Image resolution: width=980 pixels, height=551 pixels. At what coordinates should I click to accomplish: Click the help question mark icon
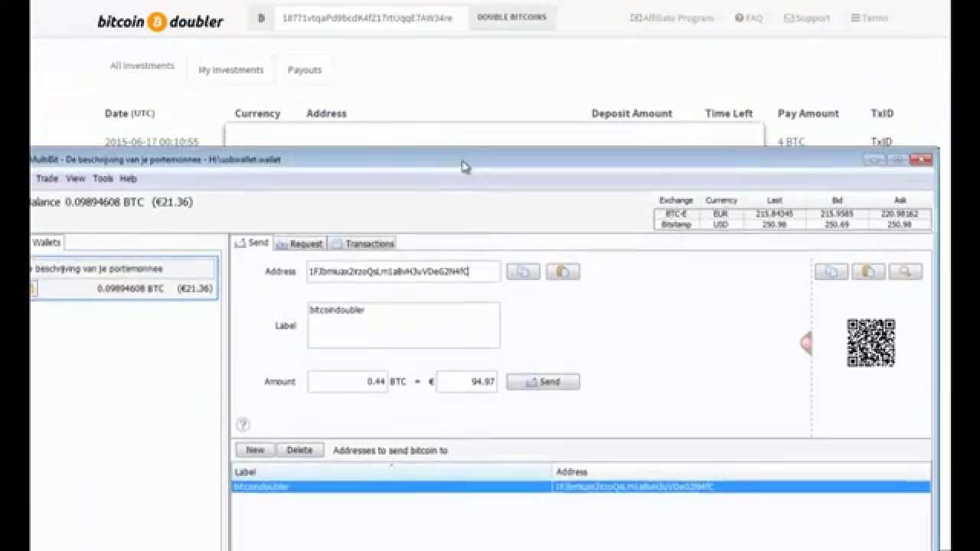tap(243, 425)
